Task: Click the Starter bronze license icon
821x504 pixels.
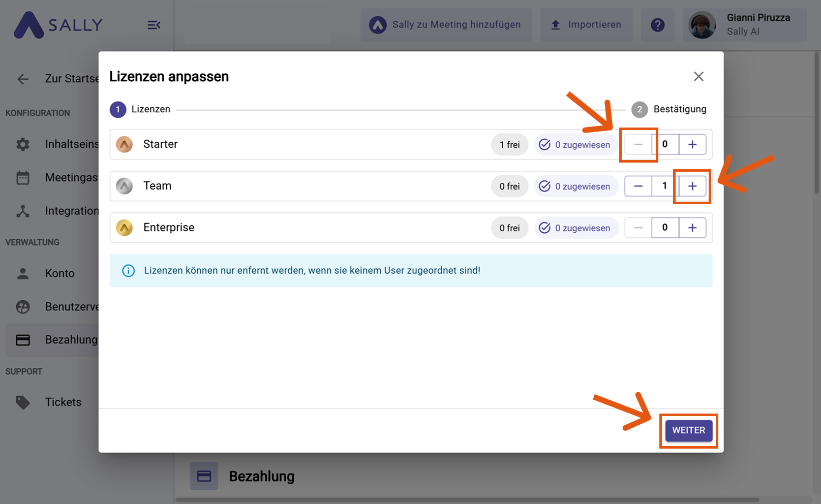Action: tap(124, 144)
